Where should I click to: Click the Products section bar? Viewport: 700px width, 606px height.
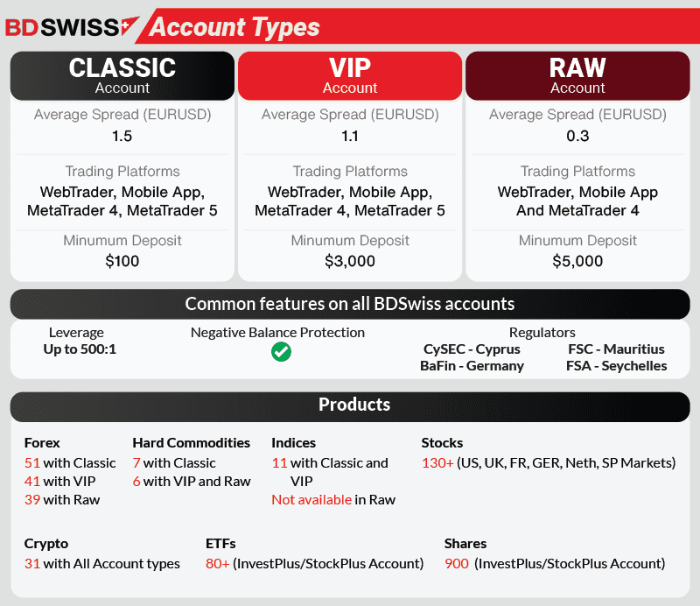point(350,406)
